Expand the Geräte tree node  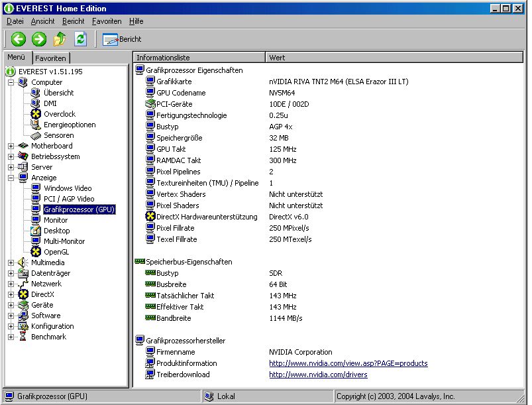pos(11,305)
